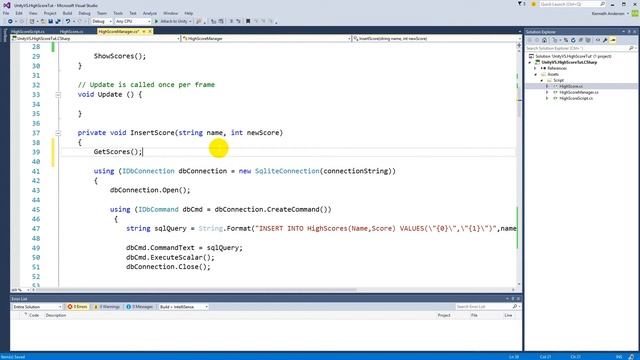This screenshot has width=640, height=360.
Task: Click the Collapse All icon in Solution Explorer
Action: 580,40
